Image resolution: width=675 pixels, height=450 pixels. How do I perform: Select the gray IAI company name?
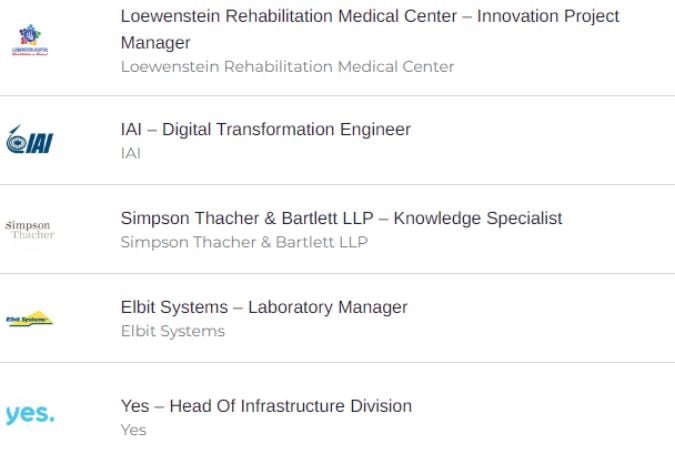(130, 153)
